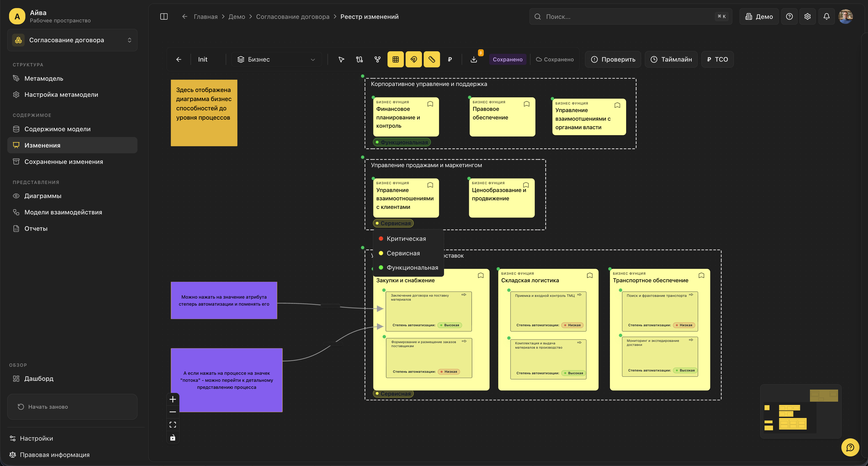Choose Критическая from the popup list
Viewport: 868px width, 466px height.
pyautogui.click(x=408, y=239)
